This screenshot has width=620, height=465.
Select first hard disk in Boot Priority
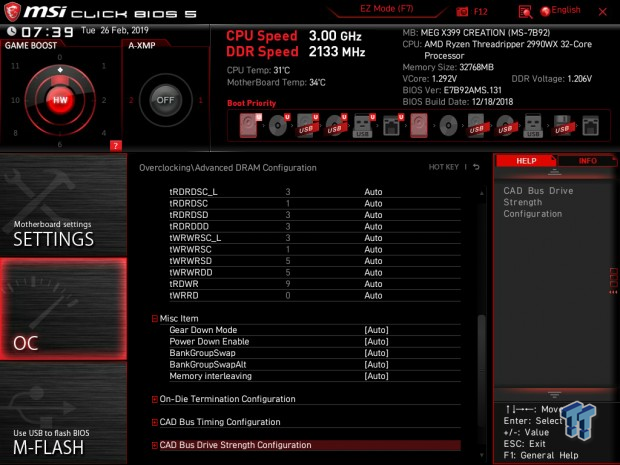click(x=250, y=125)
